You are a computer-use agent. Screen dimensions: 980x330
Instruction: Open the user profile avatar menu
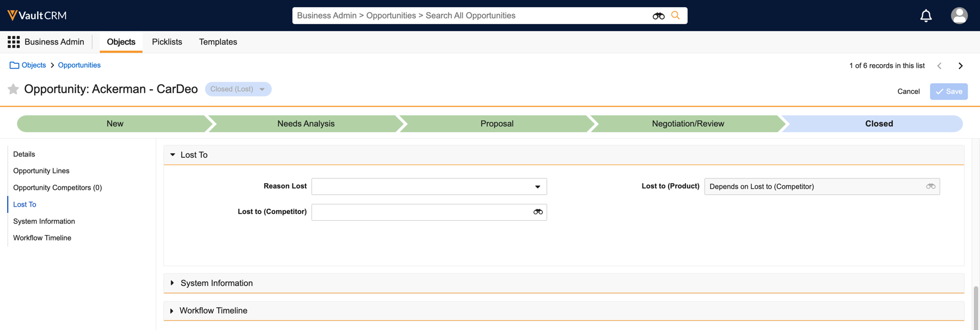click(959, 16)
